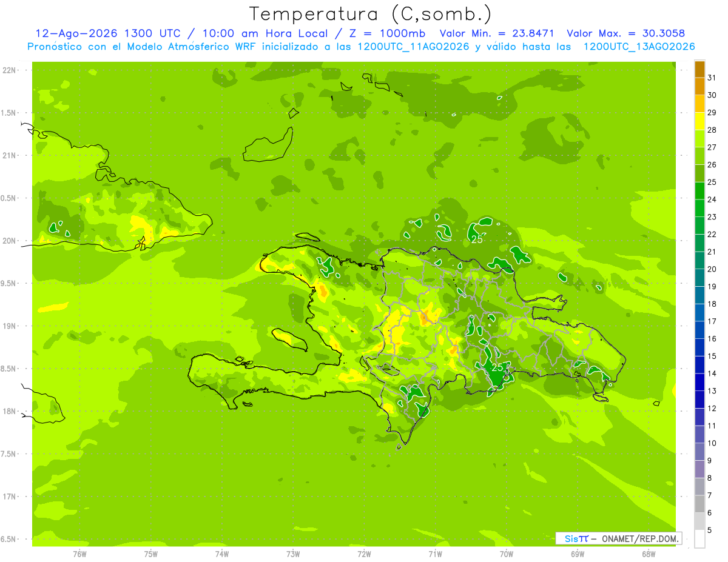
Task: Click the longitude label "73W"
Action: 293,554
